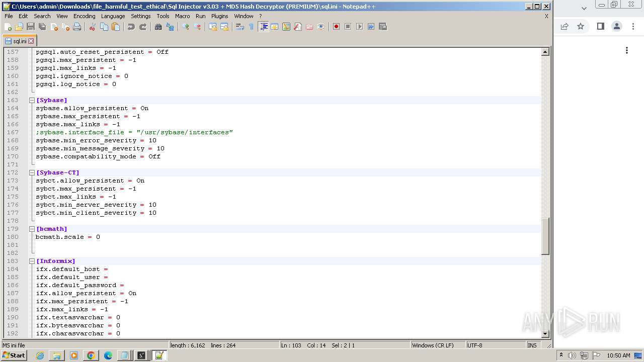The image size is (644, 362).
Task: Click the macro Playback icon
Action: pyautogui.click(x=359, y=27)
